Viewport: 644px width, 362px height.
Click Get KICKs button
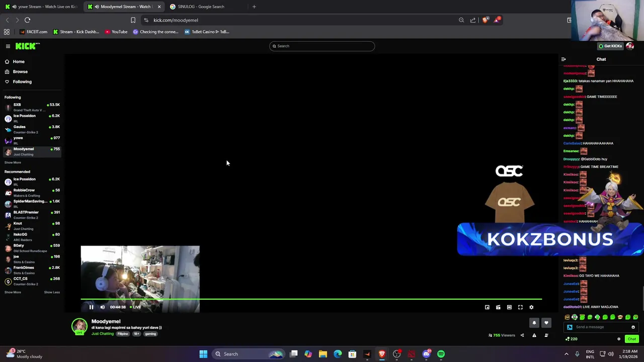pos(610,46)
